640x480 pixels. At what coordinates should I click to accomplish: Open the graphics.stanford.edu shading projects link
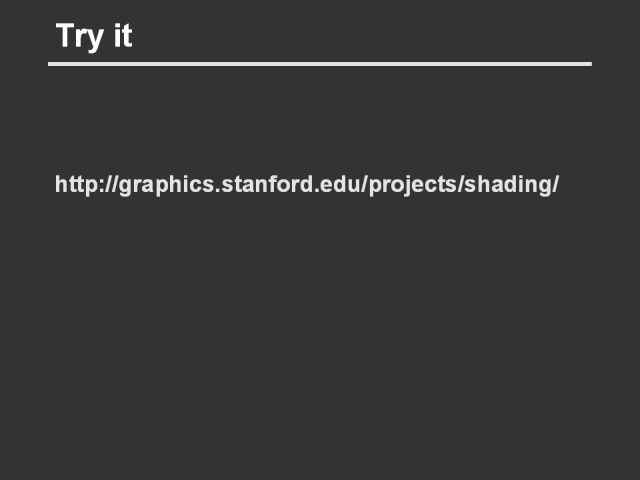(x=306, y=185)
